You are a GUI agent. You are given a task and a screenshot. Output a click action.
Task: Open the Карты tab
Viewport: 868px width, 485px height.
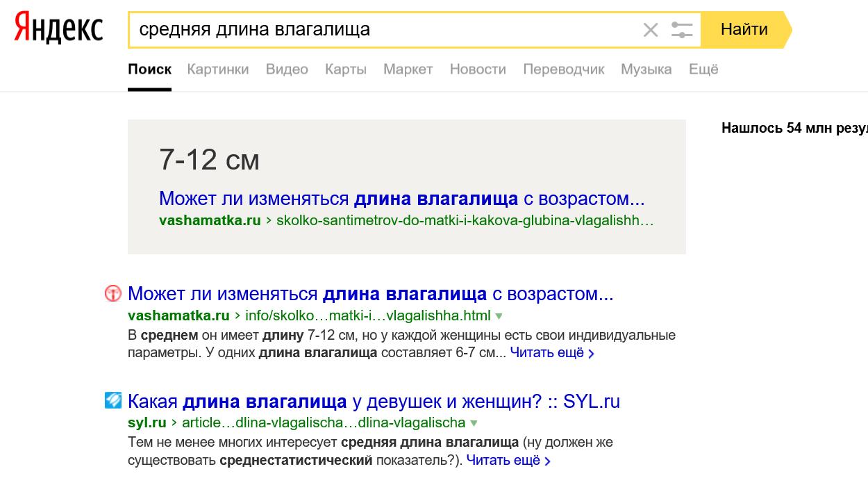(346, 69)
